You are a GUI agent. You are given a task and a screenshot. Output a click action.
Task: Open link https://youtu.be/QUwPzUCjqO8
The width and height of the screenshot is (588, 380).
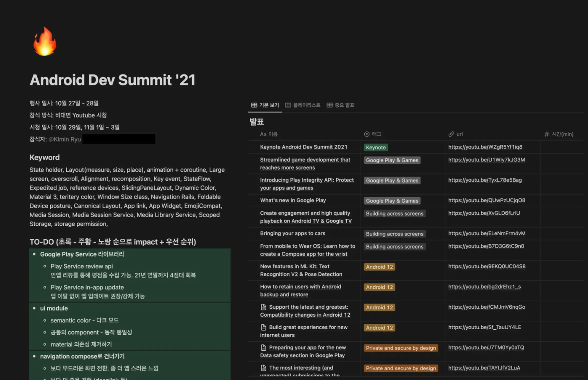487,201
